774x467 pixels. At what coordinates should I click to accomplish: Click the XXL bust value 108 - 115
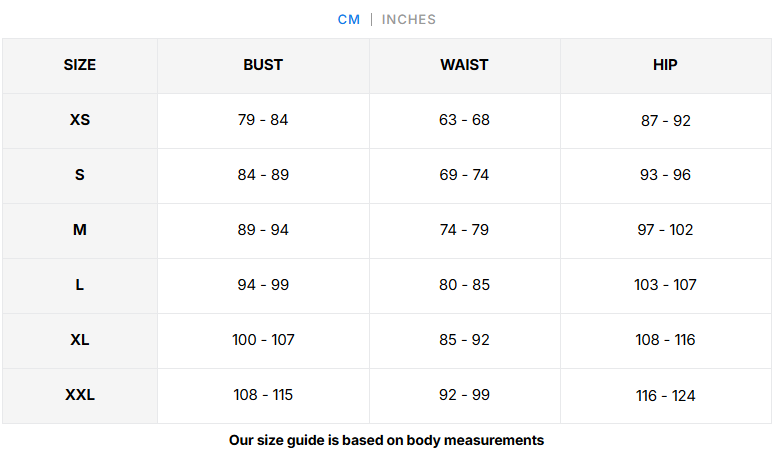[263, 395]
